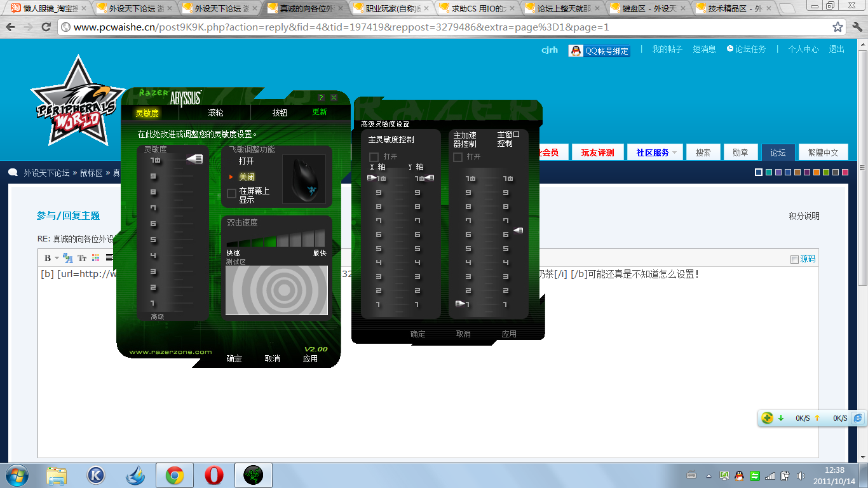The height and width of the screenshot is (488, 868).
Task: Enable the 主加速器控制 打开 checkbox
Action: click(458, 157)
